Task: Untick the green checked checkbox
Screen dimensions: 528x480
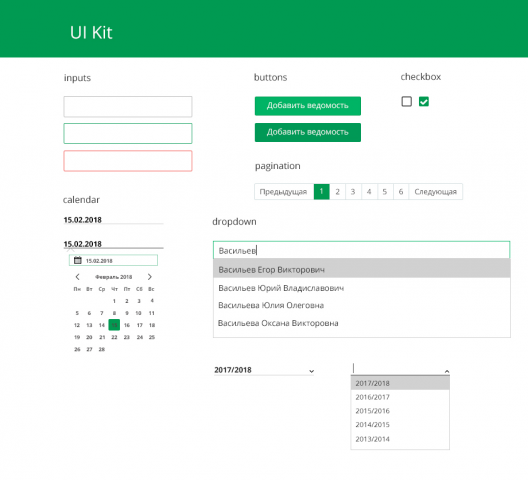Action: click(x=424, y=101)
